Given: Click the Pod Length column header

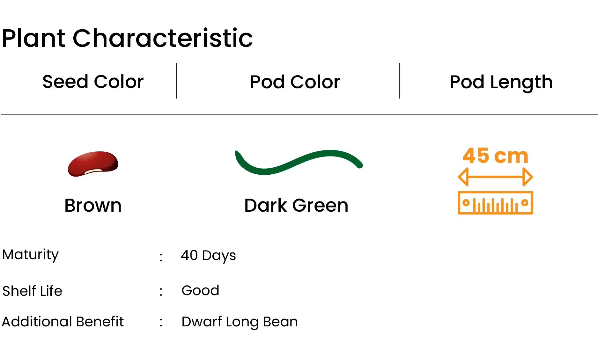Looking at the screenshot, I should click(x=501, y=82).
